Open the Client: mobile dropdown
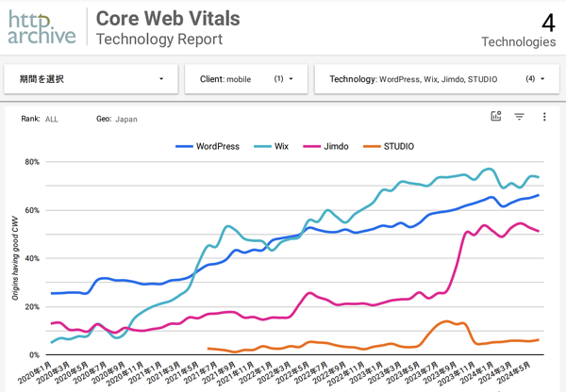The height and width of the screenshot is (392, 566). tap(246, 79)
